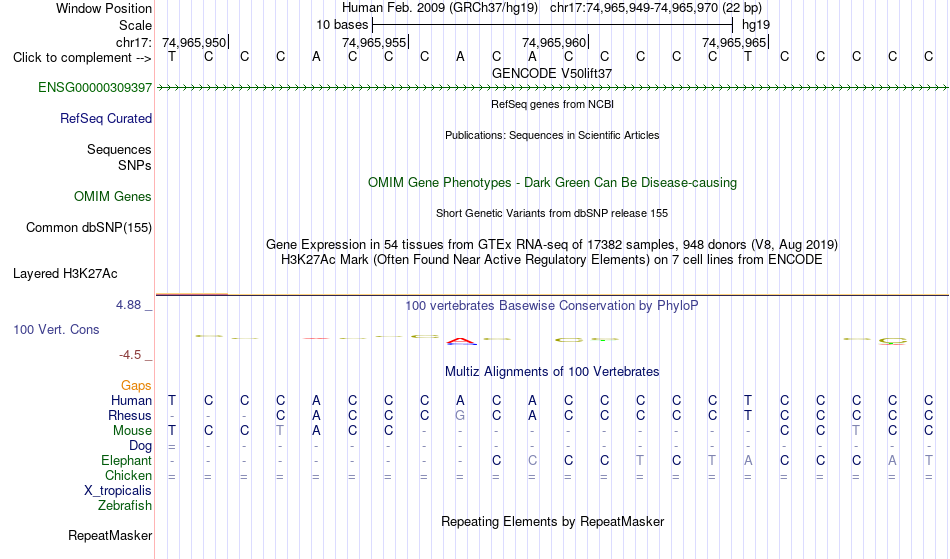950x559 pixels.
Task: Click the Human species label
Action: (x=131, y=400)
